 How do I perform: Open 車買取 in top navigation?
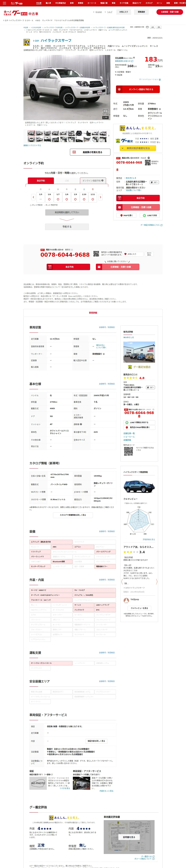click(81, 3)
